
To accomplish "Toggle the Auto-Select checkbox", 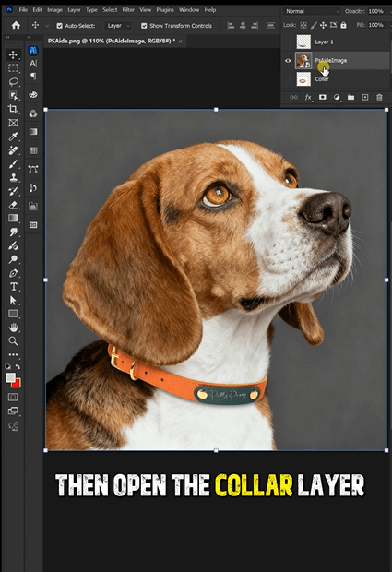I will 60,26.
